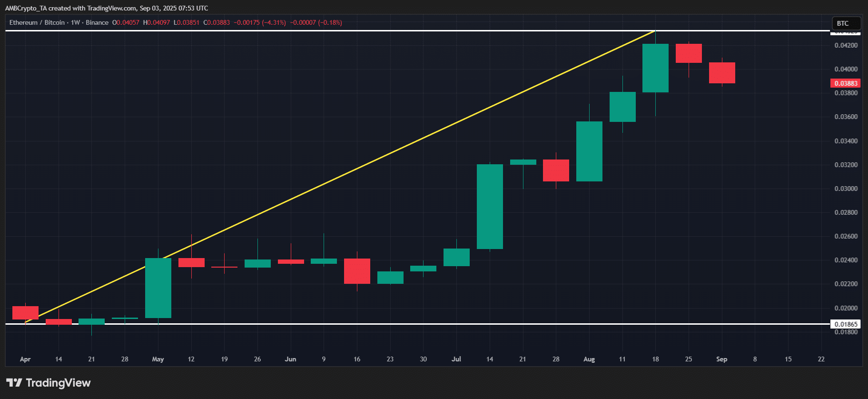The width and height of the screenshot is (868, 399).
Task: Select the yellow diagonal trendline
Action: [x=340, y=176]
